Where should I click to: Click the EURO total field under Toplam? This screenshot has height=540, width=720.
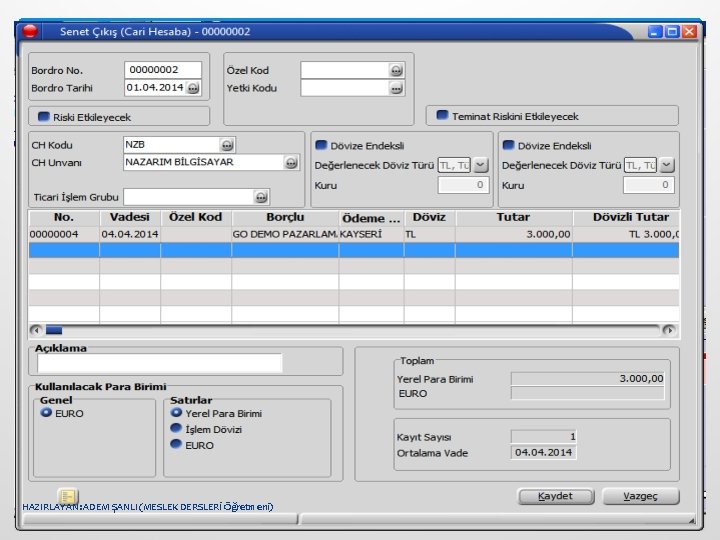pyautogui.click(x=588, y=393)
